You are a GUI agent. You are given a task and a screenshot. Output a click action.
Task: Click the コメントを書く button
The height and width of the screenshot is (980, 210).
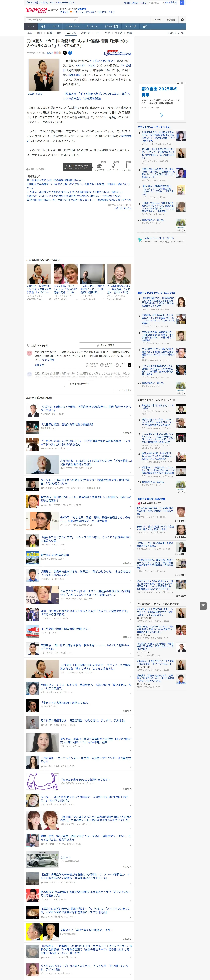click(105, 345)
